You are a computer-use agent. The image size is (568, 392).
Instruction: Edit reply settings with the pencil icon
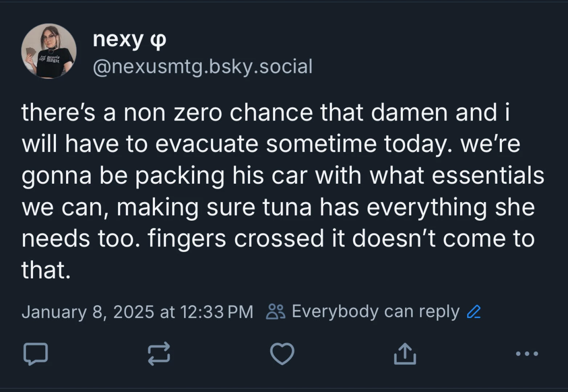(474, 312)
